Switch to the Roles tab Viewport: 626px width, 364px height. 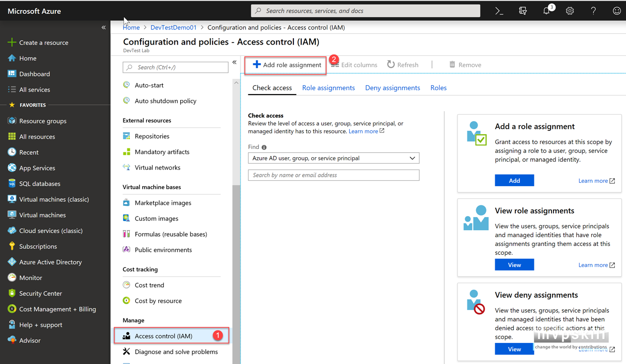438,88
